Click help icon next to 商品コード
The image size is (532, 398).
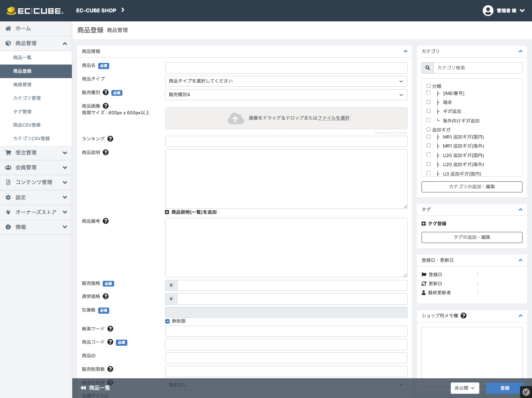[x=110, y=342]
